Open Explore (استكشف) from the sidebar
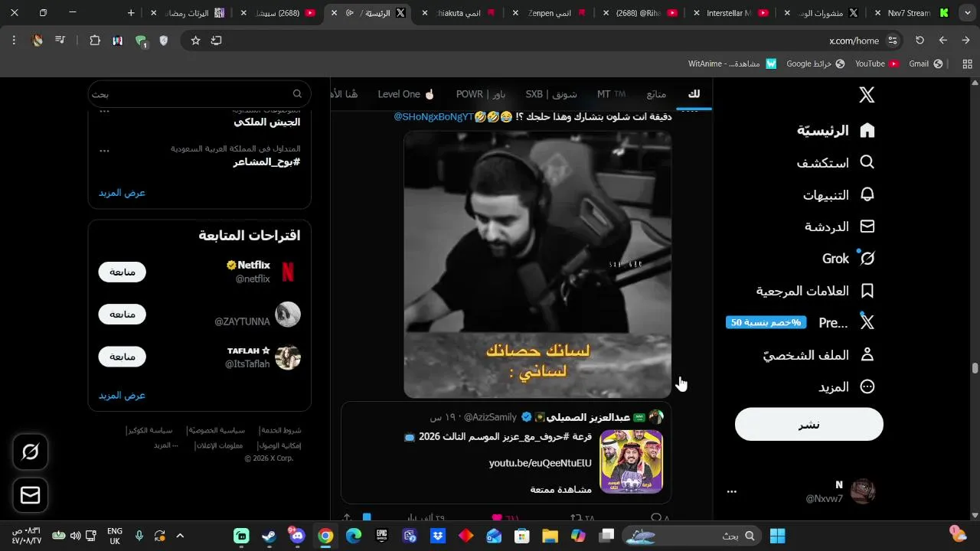The width and height of the screenshot is (980, 551). point(835,162)
